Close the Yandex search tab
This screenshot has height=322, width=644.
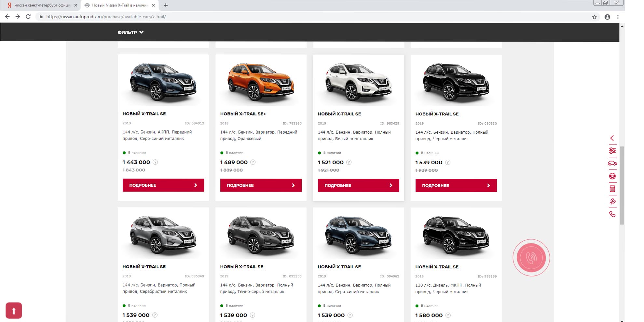(75, 5)
